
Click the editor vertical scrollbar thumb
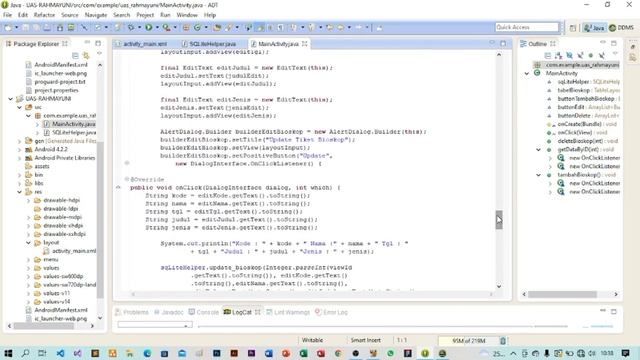pos(499,220)
